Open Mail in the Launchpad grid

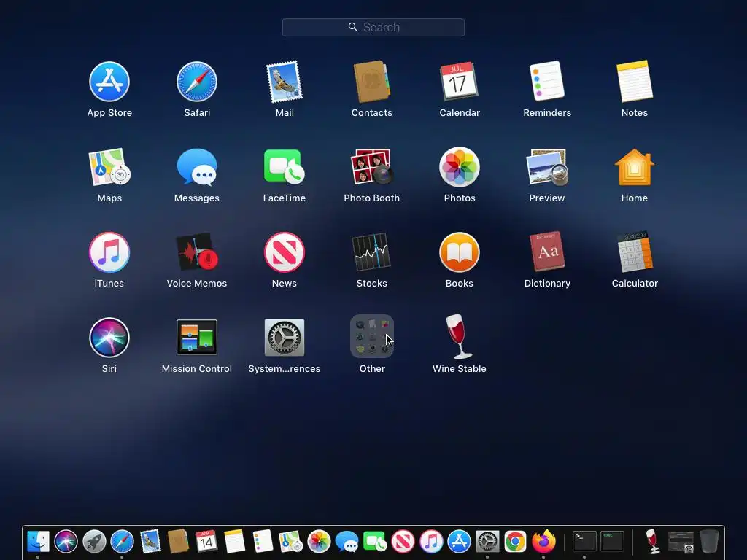(285, 82)
